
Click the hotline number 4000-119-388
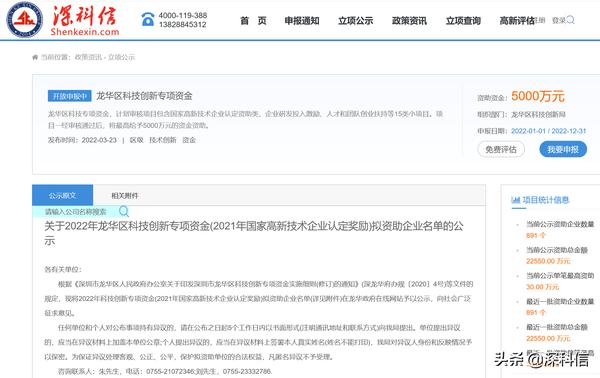click(x=183, y=15)
